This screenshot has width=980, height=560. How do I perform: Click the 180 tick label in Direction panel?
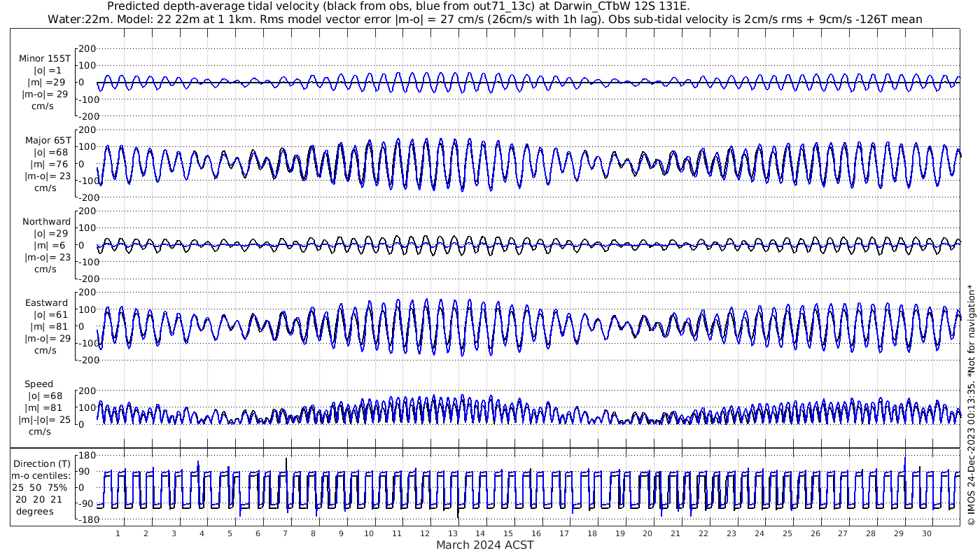85,456
